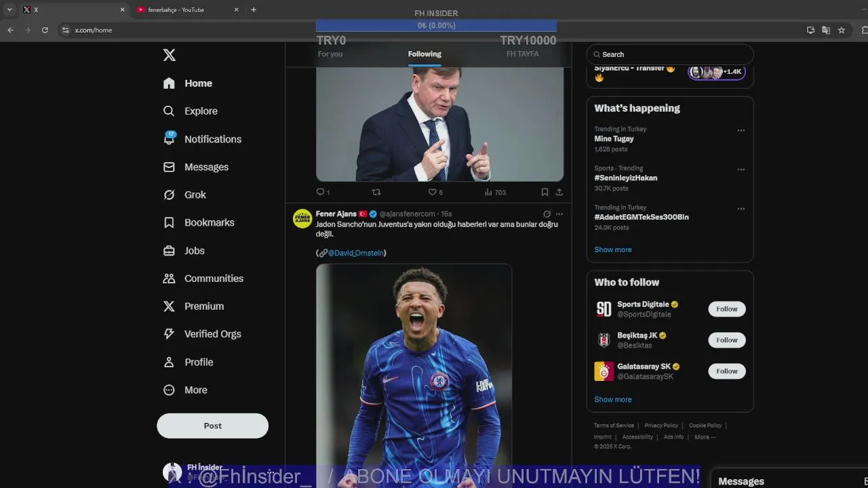The image size is (868, 488).
Task: Click the Search field
Action: coord(670,54)
